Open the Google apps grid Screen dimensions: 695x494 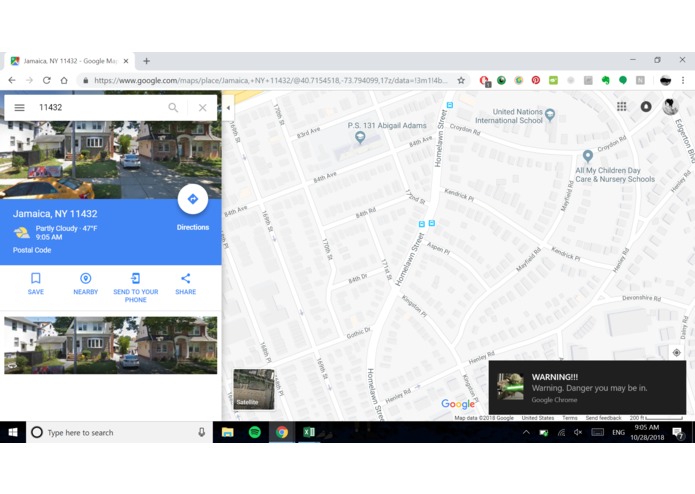[x=621, y=106]
